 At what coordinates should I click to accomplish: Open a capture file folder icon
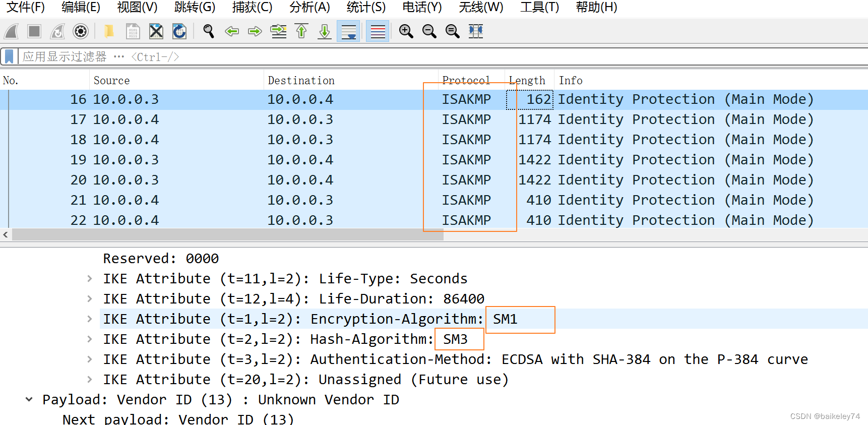click(109, 31)
